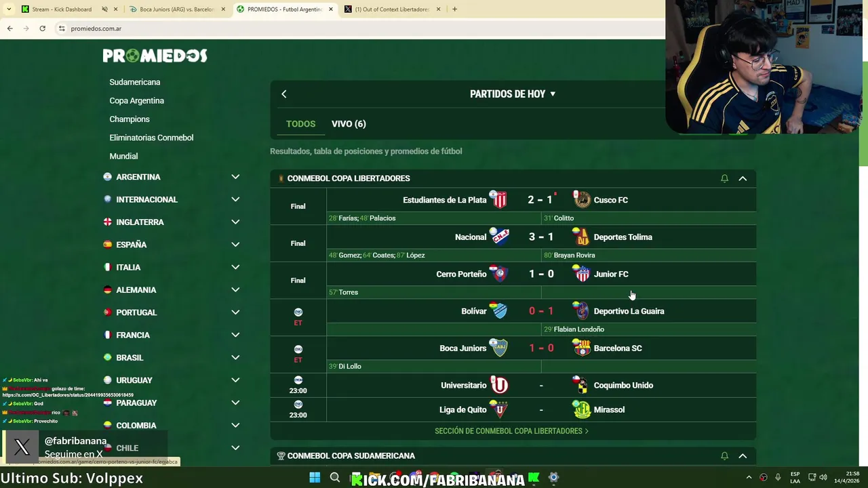The height and width of the screenshot is (488, 868).
Task: Open the Boca Juniors vs Barcelona match
Action: pos(541,348)
